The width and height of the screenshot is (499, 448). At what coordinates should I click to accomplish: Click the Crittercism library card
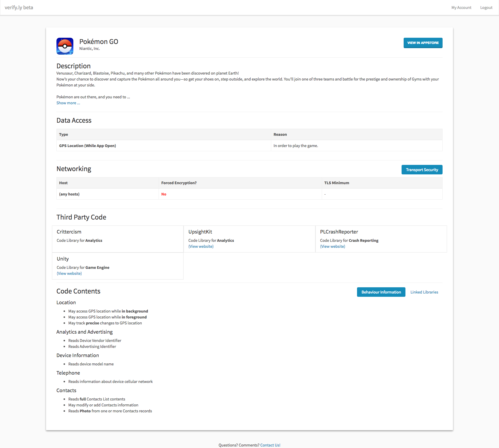point(118,239)
